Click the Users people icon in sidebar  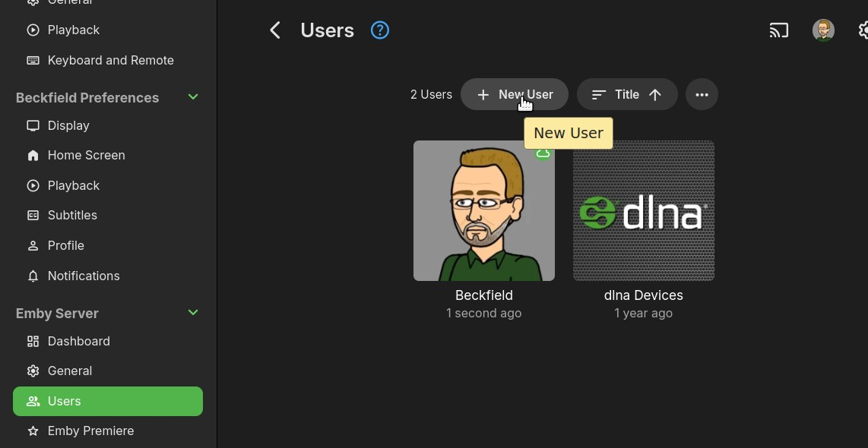click(x=33, y=402)
